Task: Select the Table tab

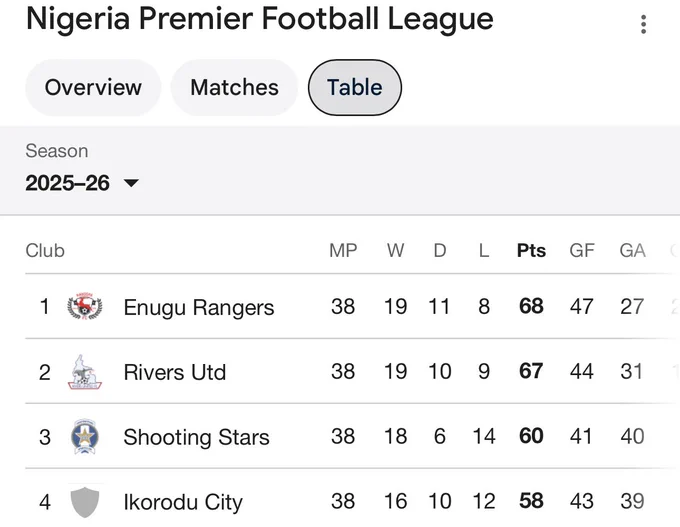Action: (355, 88)
